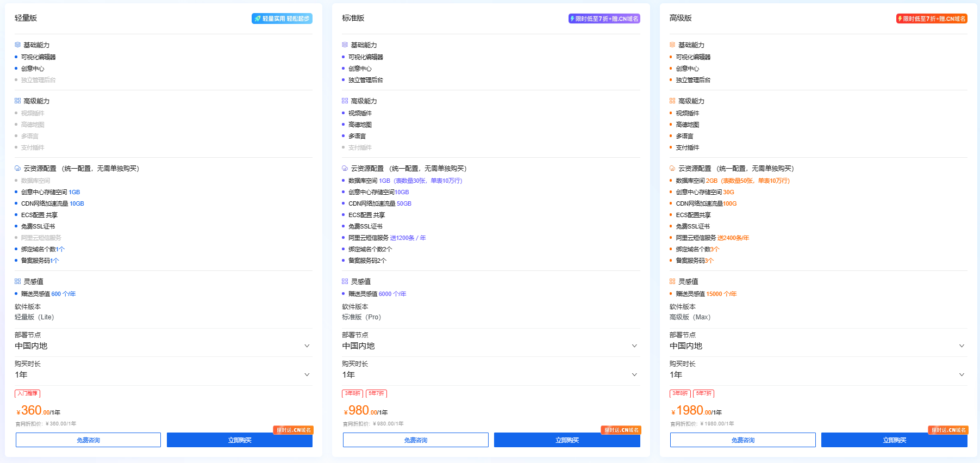980x463 pixels.
Task: Click lightning icon in 高级版 red promo badge
Action: 900,18
